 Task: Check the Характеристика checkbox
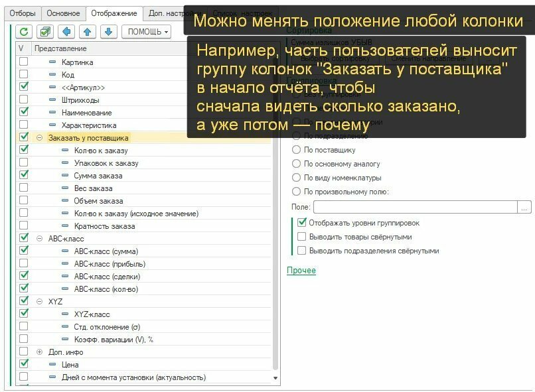click(x=23, y=125)
